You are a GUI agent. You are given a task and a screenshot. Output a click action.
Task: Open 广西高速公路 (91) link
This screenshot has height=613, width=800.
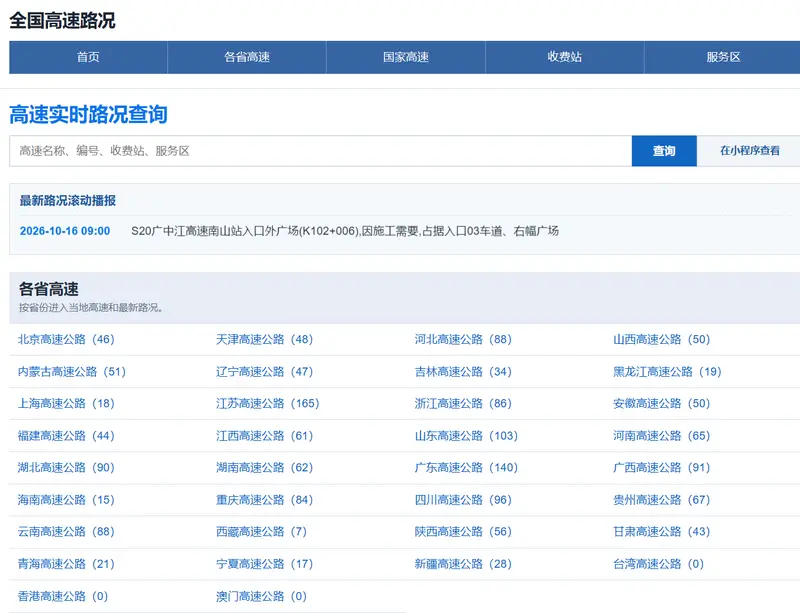pos(661,468)
